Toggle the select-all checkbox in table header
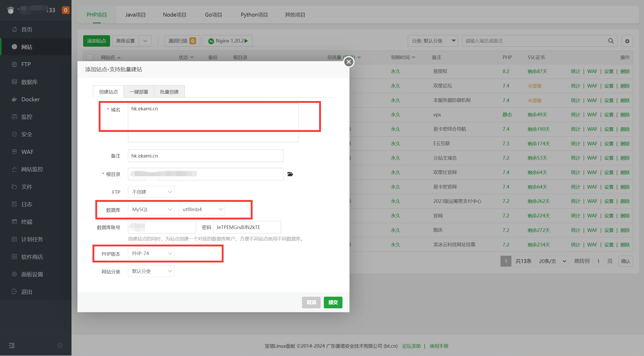 tap(90, 57)
